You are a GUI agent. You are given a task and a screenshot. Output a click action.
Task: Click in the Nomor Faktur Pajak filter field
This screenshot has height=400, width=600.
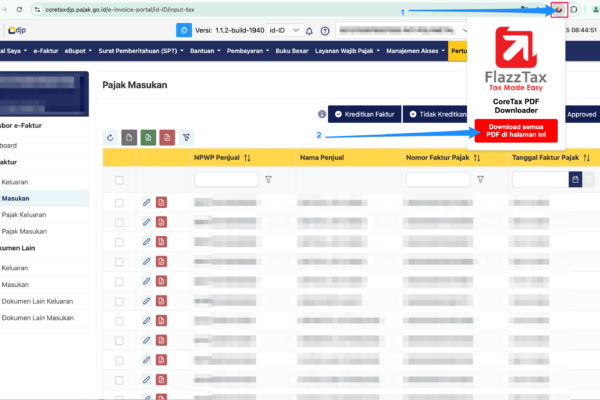[x=438, y=179]
